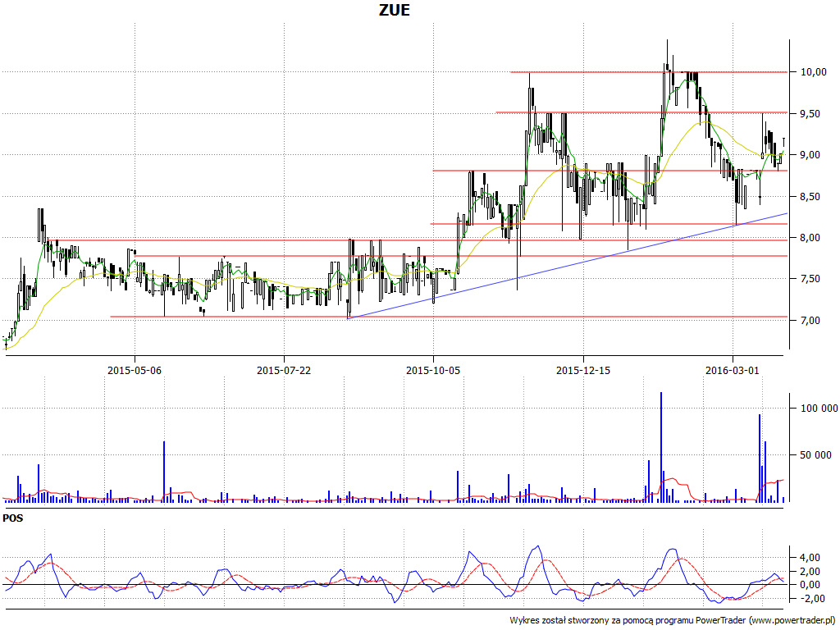The image size is (840, 630).
Task: Click the 2016-03-01 date label
Action: (x=733, y=370)
